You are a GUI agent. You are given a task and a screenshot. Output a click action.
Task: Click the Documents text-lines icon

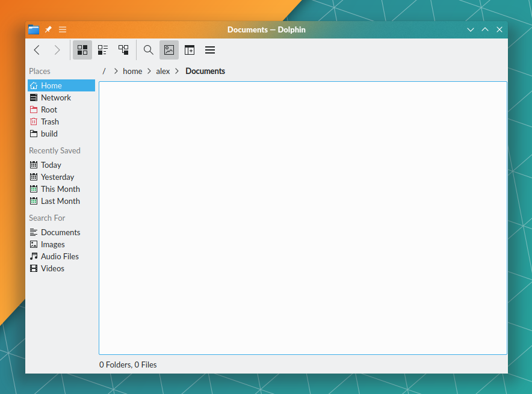tap(34, 232)
